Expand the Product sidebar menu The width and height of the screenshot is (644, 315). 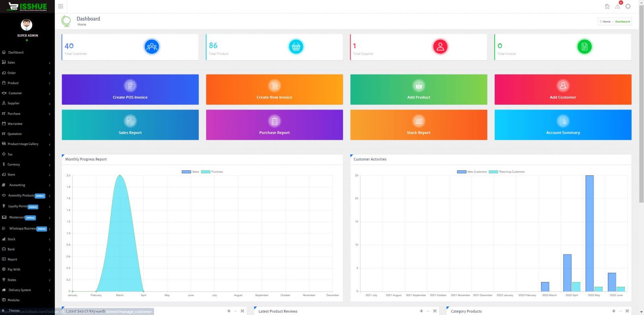tap(27, 83)
